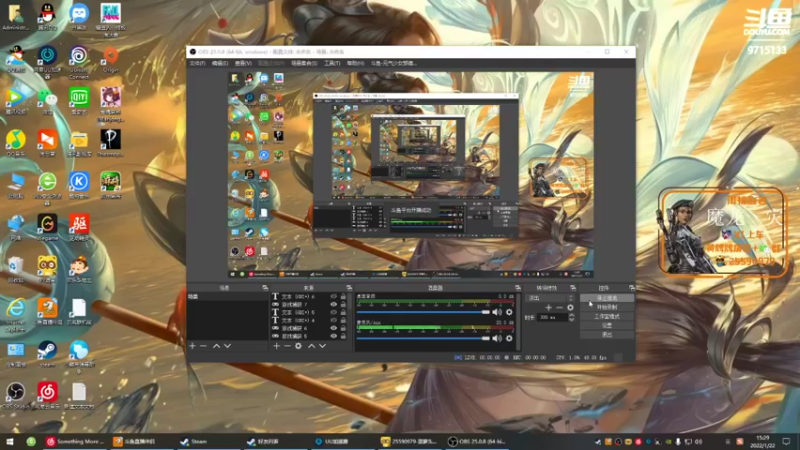Open 桌面音频 audio settings gear
The width and height of the screenshot is (800, 450).
(x=509, y=312)
